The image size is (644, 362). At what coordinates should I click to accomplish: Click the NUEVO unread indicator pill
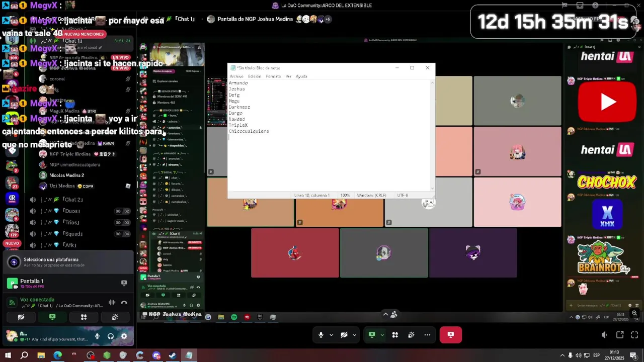click(12, 243)
